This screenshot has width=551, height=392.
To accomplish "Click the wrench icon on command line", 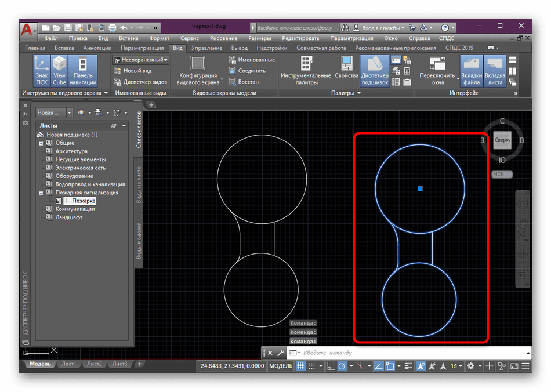I will 280,353.
